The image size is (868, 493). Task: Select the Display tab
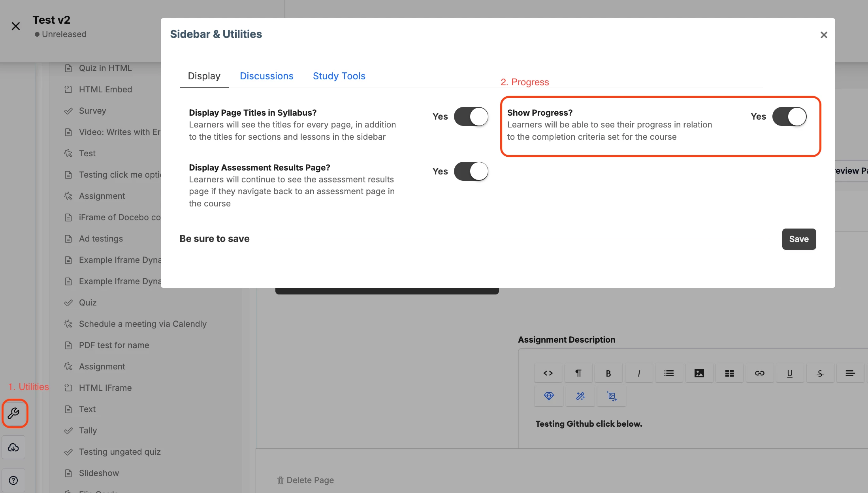pos(204,76)
